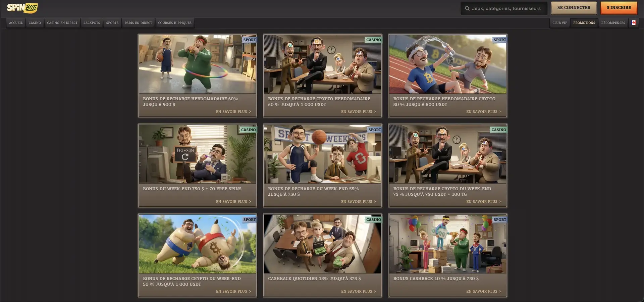Open the SPORTS section
Screen dimensions: 644x302
point(112,23)
